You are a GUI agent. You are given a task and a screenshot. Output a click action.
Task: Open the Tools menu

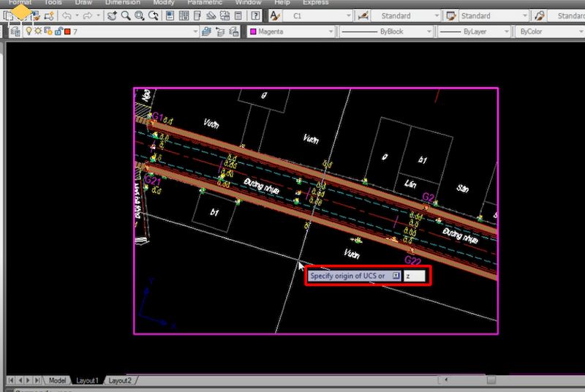click(53, 2)
